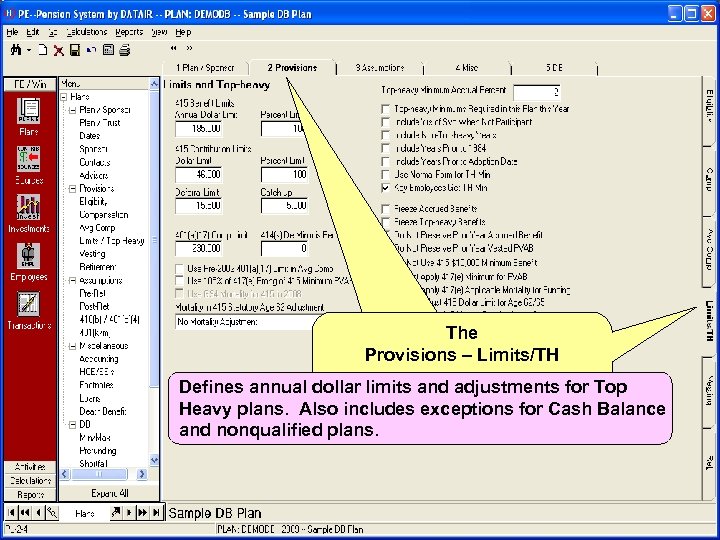This screenshot has height=540, width=720.
Task: Click the calculator icon in toolbar
Action: [x=108, y=50]
